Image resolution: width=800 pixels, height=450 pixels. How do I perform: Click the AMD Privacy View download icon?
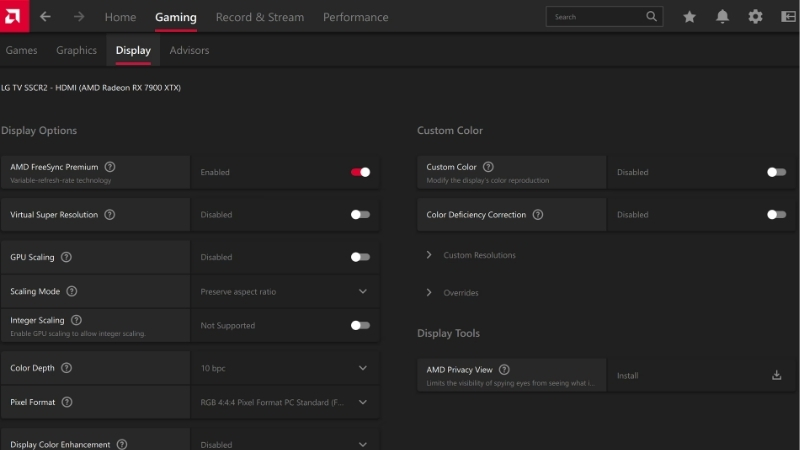(777, 376)
